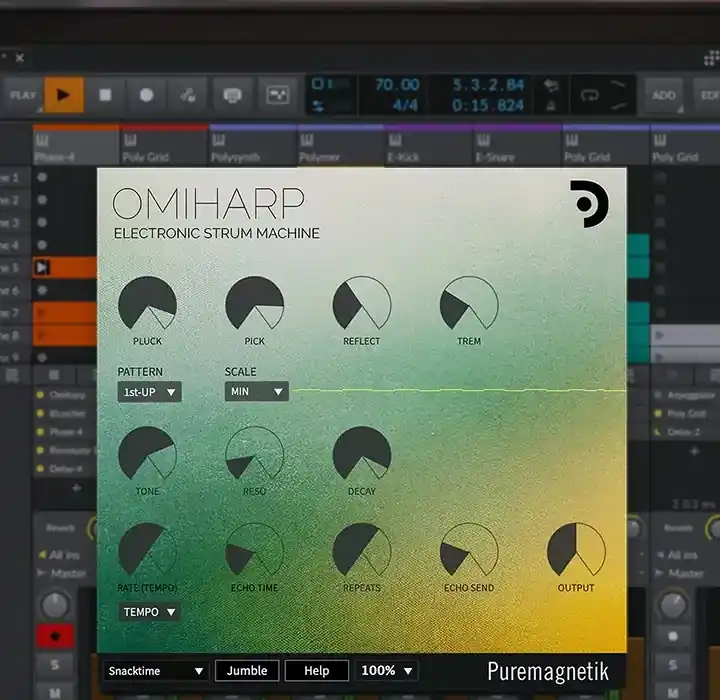Toggle the red record arm button on left channel
Viewport: 720px width, 700px height.
point(55,637)
